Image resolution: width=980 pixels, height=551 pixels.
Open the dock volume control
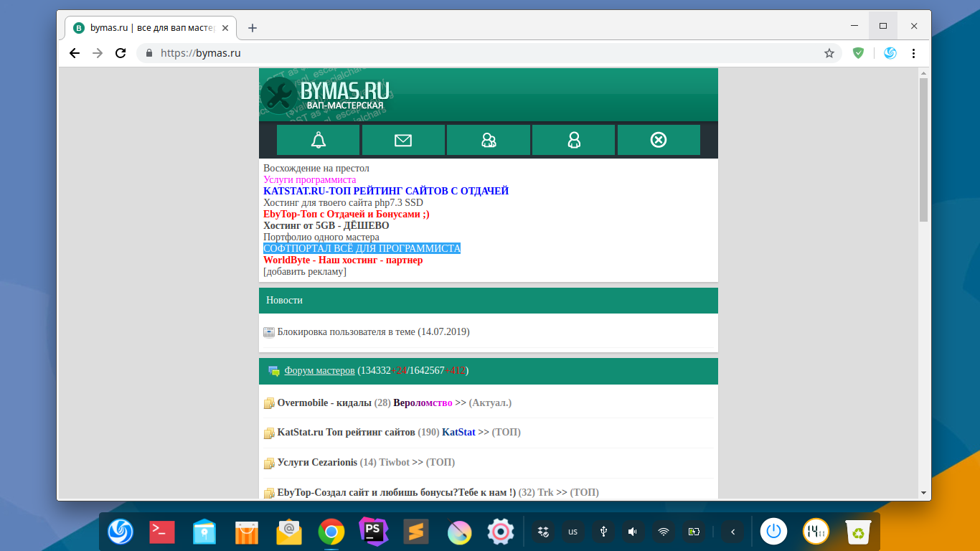click(x=633, y=532)
